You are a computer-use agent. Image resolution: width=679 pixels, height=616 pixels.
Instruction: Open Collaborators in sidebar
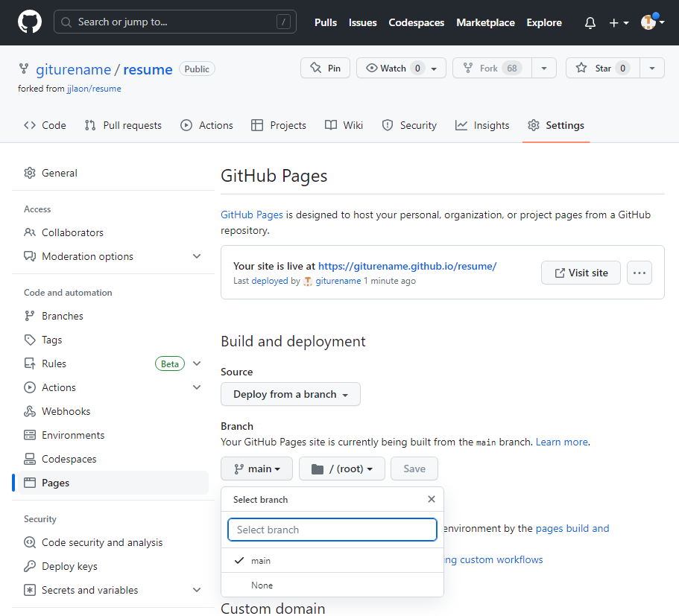(x=113, y=232)
